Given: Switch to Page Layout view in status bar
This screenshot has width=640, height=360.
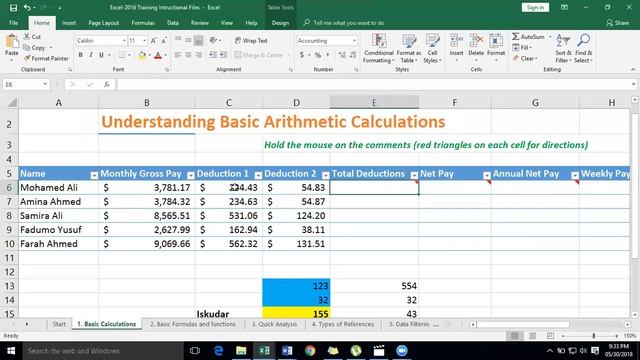Looking at the screenshot, I should (532, 336).
